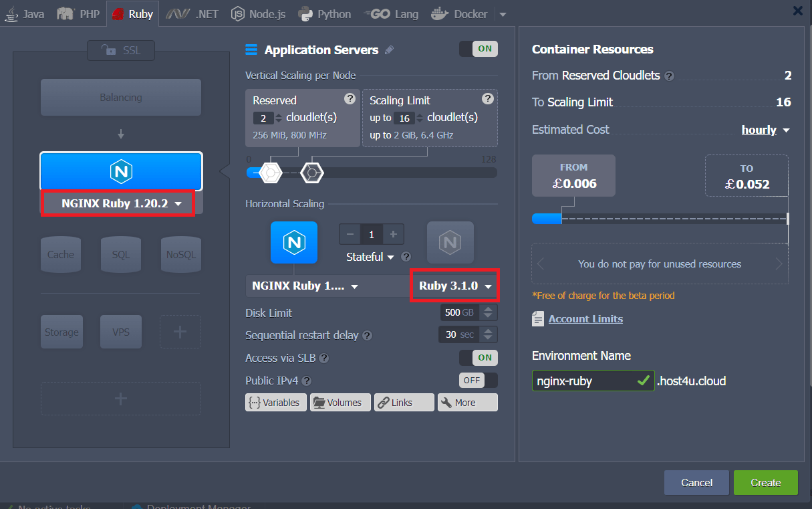The width and height of the screenshot is (812, 509).
Task: Disable Access via SLB
Action: [x=478, y=358]
